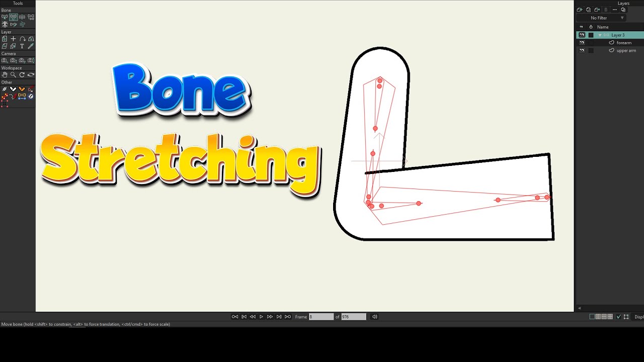Select the Bone Physics wind tool
The height and width of the screenshot is (362, 644).
[x=22, y=24]
